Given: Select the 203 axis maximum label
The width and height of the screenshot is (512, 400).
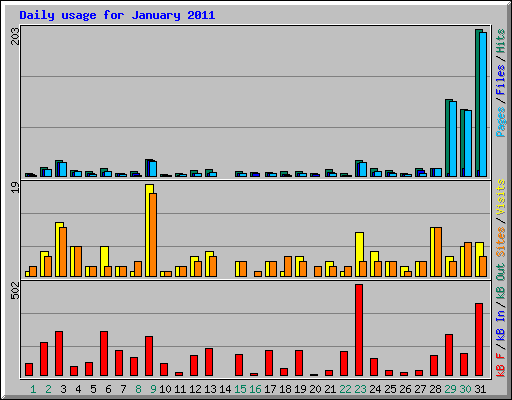Looking at the screenshot, I should point(15,36).
